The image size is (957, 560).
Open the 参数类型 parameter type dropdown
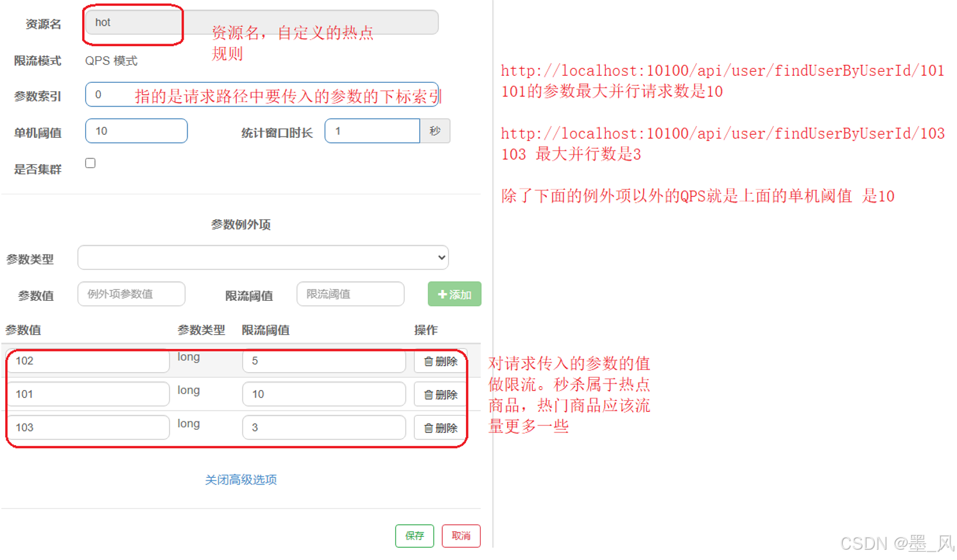coord(263,257)
